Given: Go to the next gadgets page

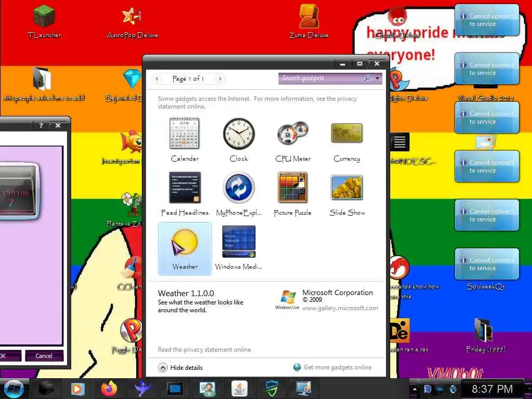Looking at the screenshot, I should coord(220,79).
